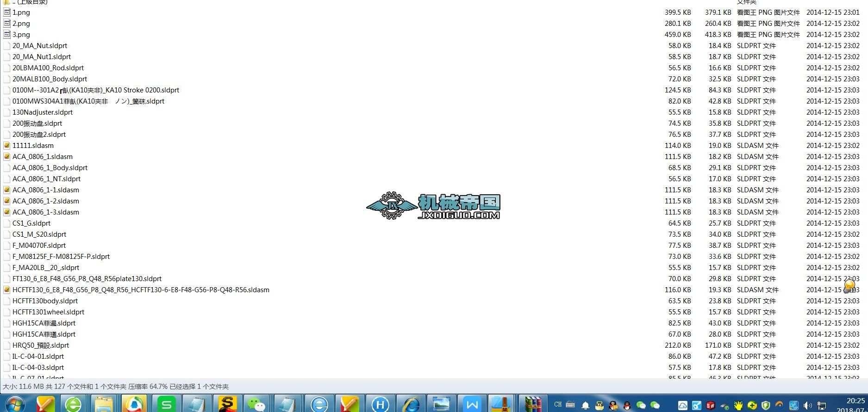The image size is (868, 412).
Task: Select file F_M08125F_F-M08125F-P.sldprt
Action: pyautogui.click(x=61, y=257)
